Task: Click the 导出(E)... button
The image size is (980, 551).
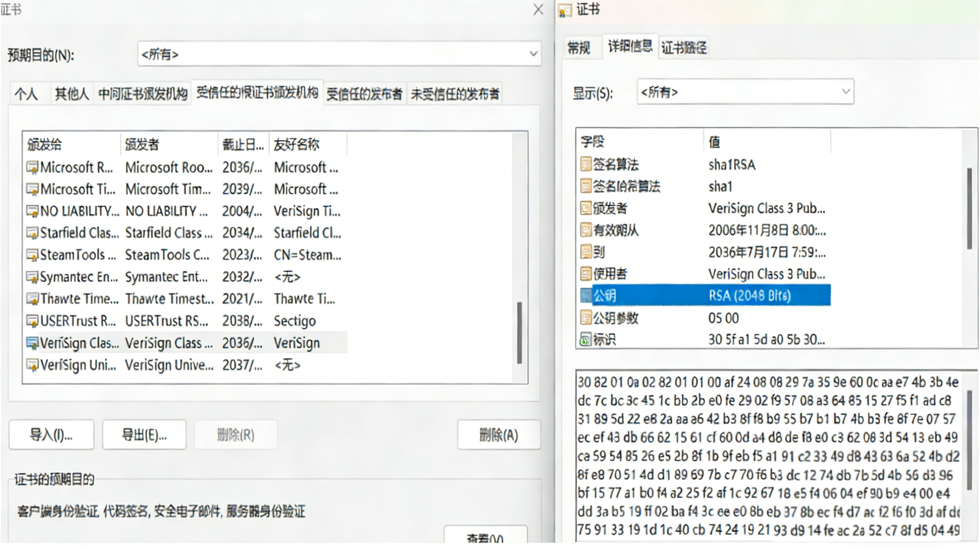Action: pos(144,435)
